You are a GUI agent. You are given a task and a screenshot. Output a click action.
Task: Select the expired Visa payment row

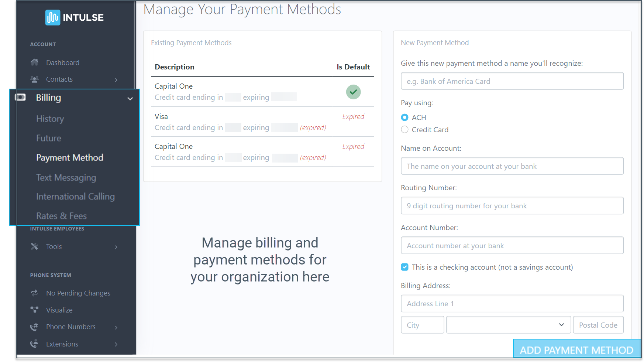click(x=262, y=122)
